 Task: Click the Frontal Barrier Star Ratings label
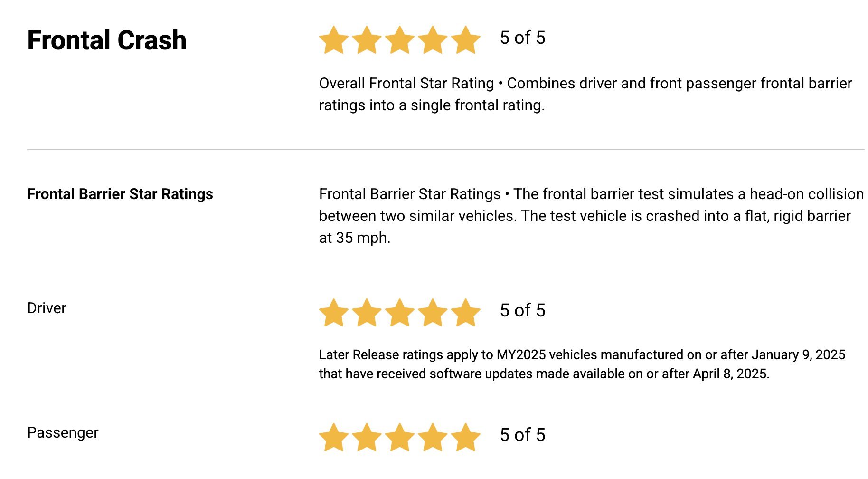(x=120, y=194)
